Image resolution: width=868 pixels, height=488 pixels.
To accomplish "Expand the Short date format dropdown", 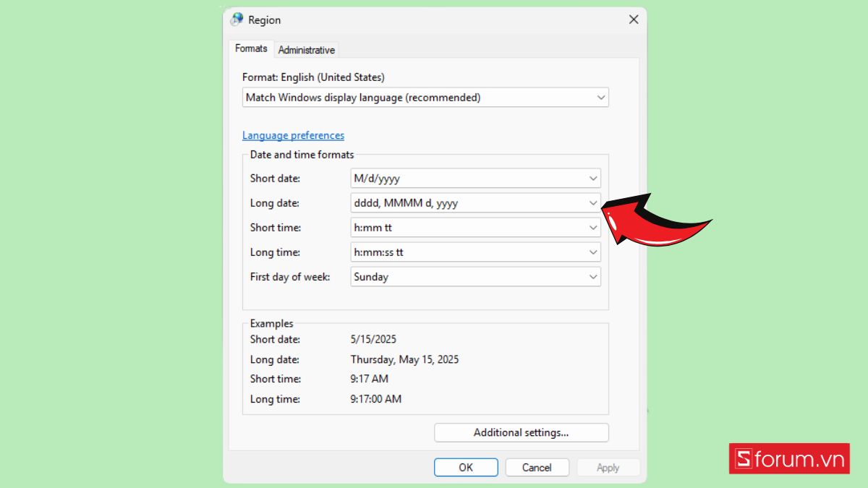I will pyautogui.click(x=475, y=178).
